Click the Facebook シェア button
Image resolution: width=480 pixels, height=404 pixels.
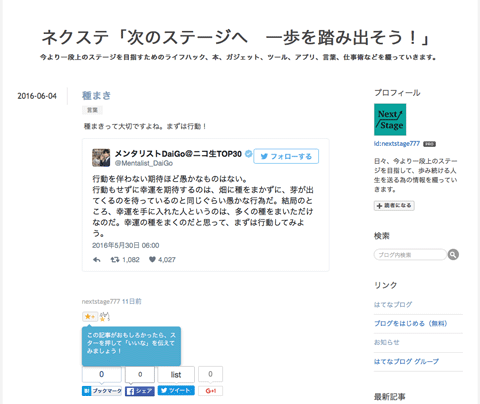click(140, 391)
